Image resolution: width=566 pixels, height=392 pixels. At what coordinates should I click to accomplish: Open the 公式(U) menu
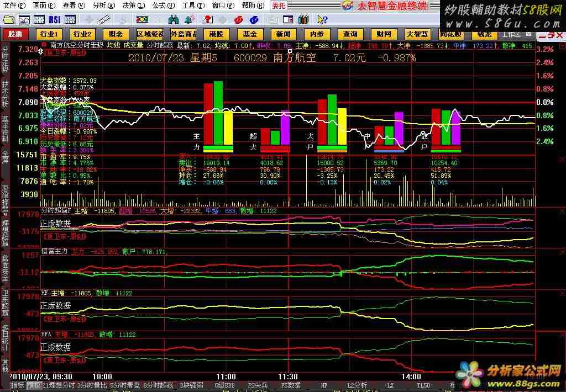164,6
